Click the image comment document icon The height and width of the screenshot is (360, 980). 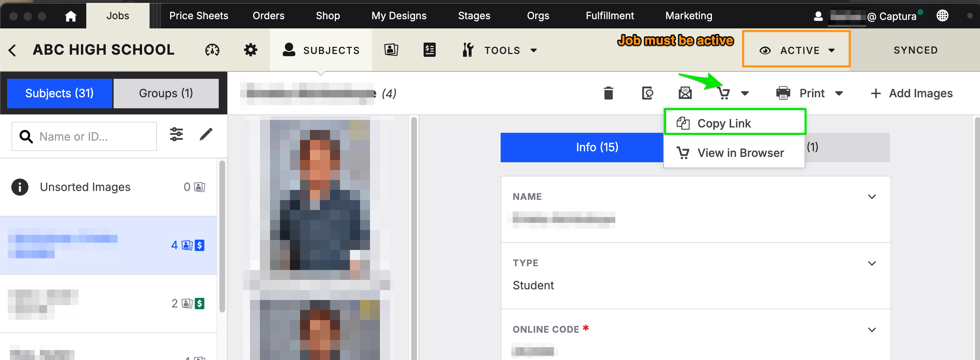647,93
